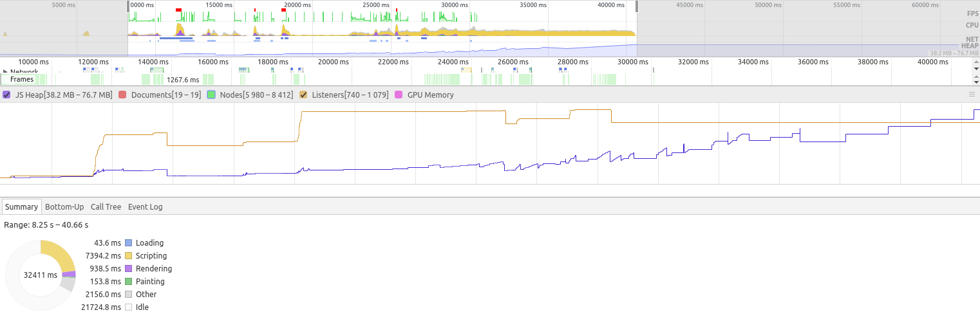Click the yellow Scripting legend swatch
The height and width of the screenshot is (319, 980).
click(128, 256)
